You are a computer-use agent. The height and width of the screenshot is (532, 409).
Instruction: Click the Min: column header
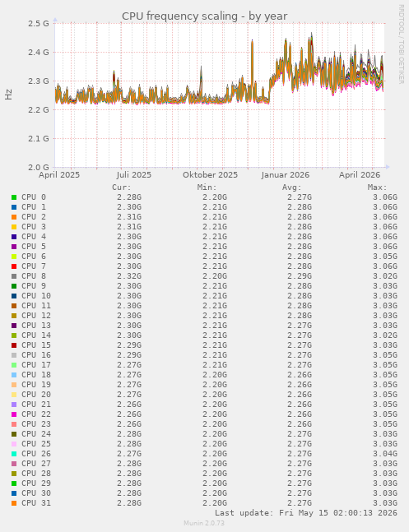207,187
